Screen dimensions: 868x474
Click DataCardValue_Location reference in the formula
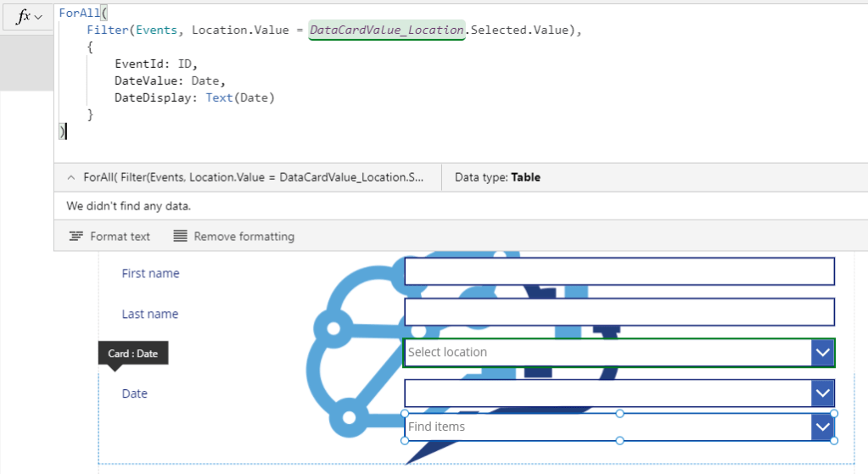(x=387, y=31)
